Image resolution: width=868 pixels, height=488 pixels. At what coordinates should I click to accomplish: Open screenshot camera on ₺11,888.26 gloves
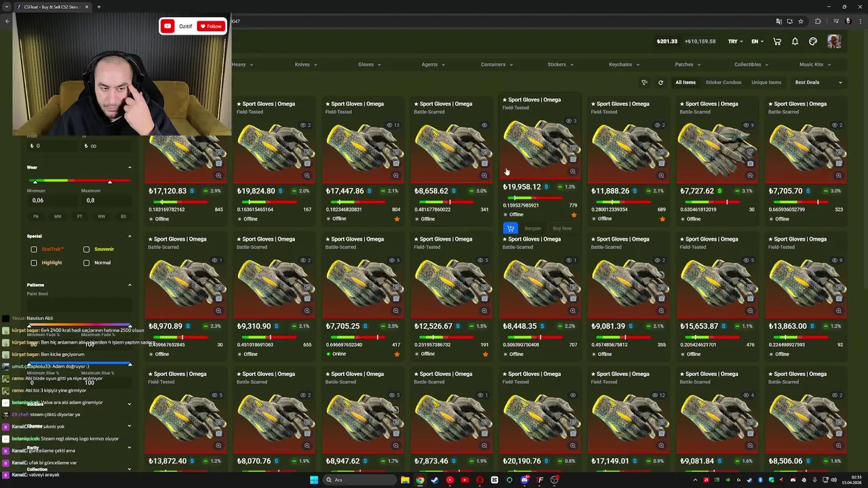661,163
